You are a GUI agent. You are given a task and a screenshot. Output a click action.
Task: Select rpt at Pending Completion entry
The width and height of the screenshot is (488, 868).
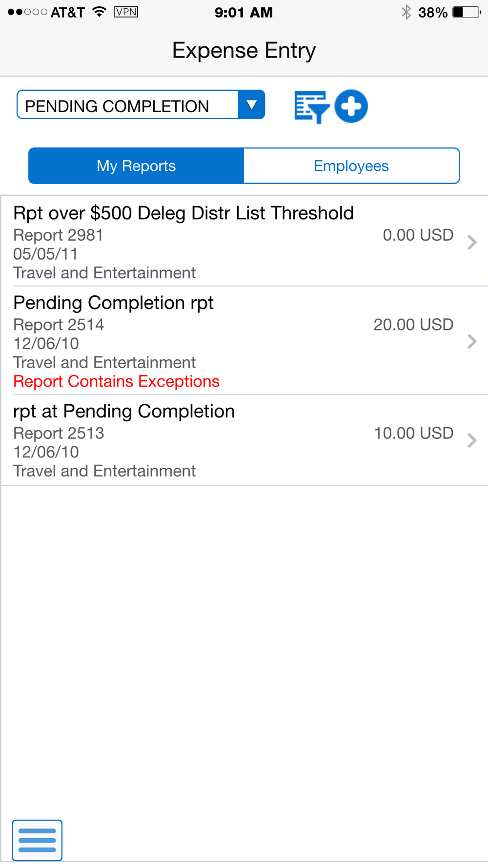tap(244, 440)
